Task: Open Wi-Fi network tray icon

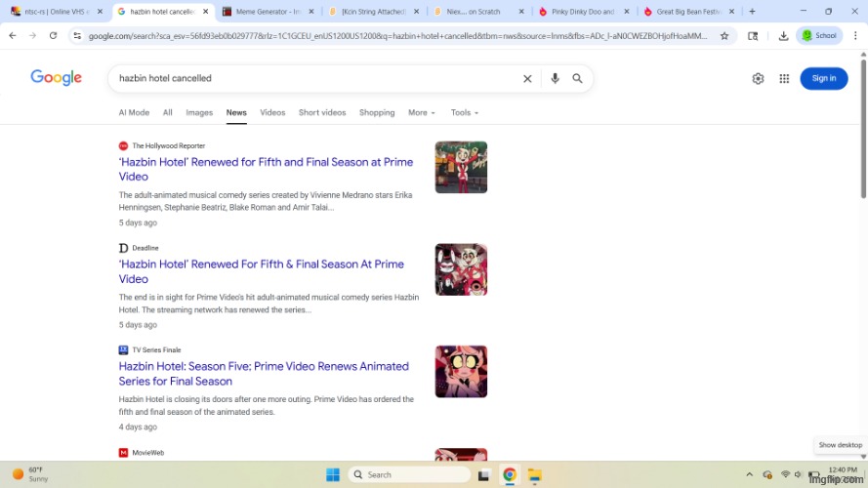Action: coord(785,474)
